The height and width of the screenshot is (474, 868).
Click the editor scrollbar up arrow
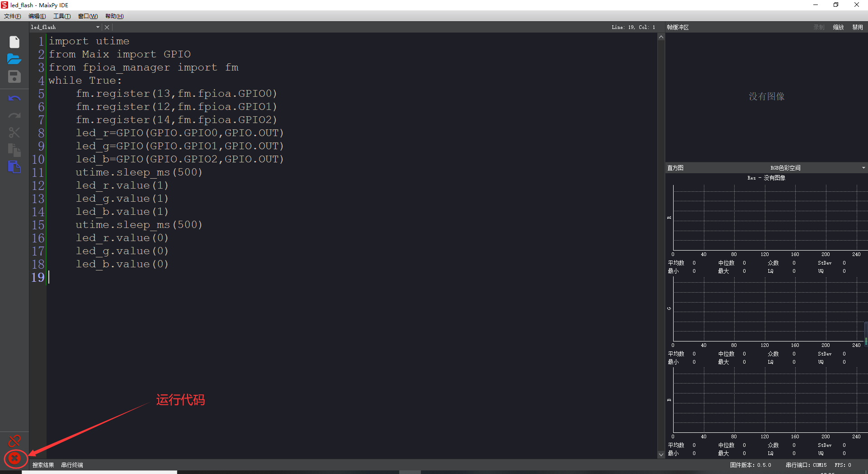click(x=661, y=37)
